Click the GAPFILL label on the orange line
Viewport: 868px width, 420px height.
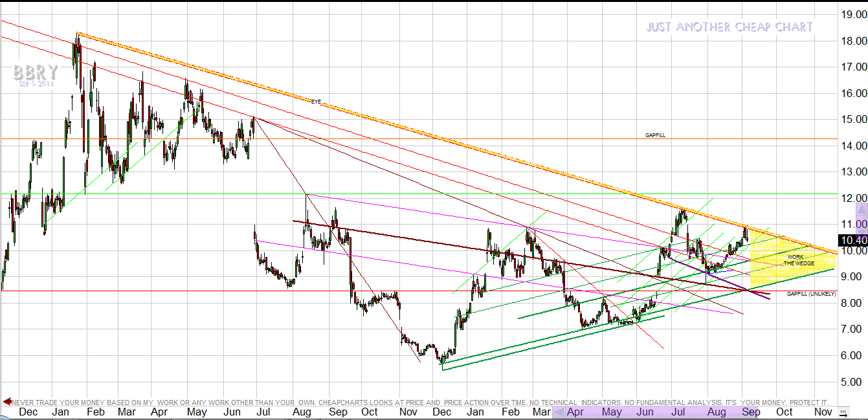click(654, 135)
